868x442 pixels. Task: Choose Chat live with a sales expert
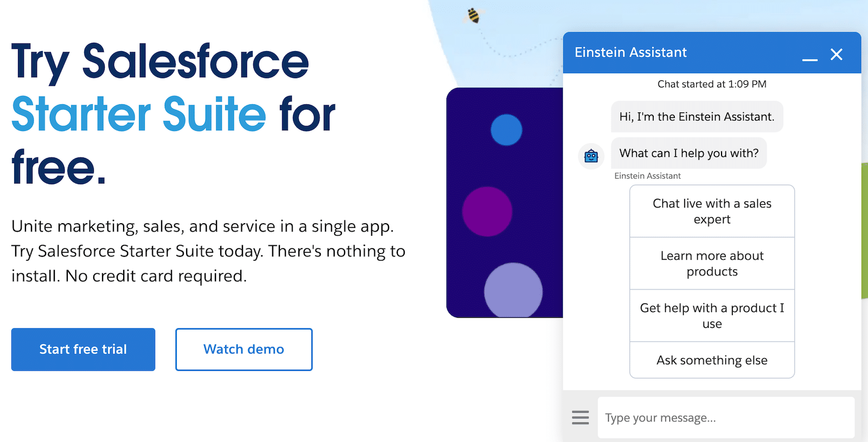(712, 211)
